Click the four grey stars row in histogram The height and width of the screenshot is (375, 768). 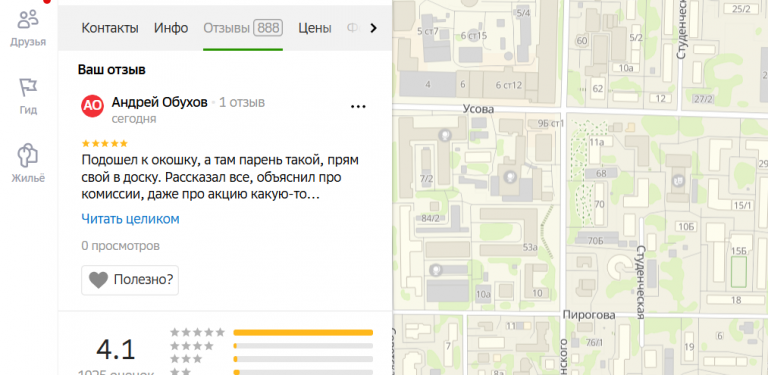(192, 346)
